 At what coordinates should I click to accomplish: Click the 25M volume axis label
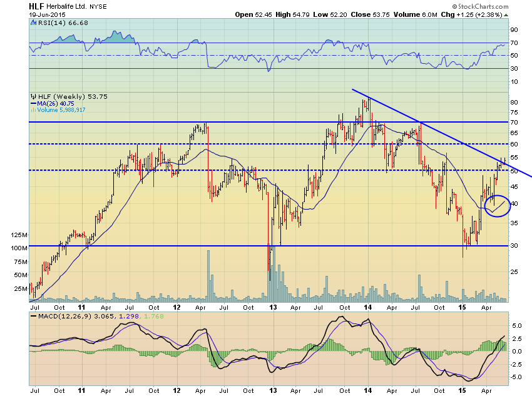(x=21, y=289)
